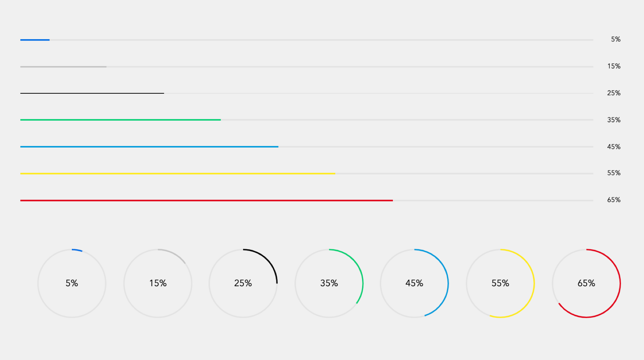This screenshot has height=360, width=644.
Task: Select the yellow 55% circular progress ring
Action: (500, 283)
